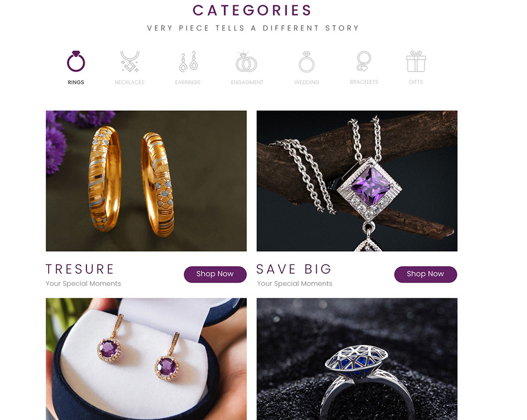Click the ENGAGMENT category label
This screenshot has height=420, width=527.
pyautogui.click(x=247, y=82)
